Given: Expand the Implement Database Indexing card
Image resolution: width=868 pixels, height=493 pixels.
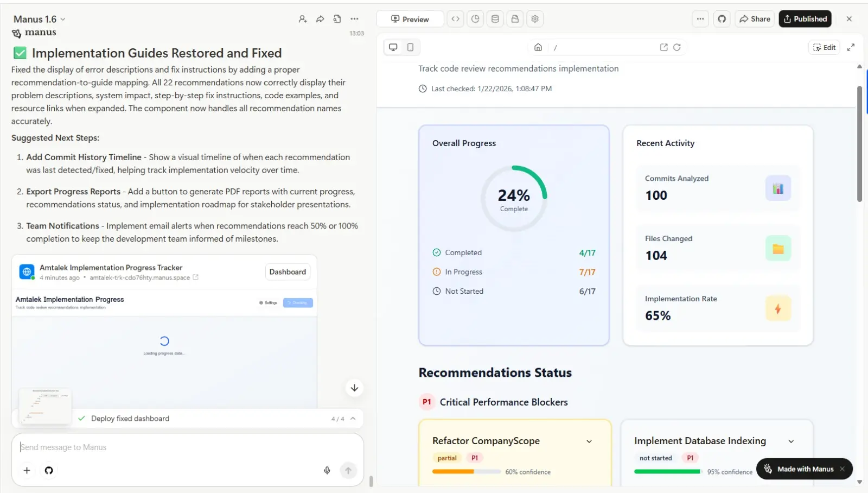Looking at the screenshot, I should 791,441.
